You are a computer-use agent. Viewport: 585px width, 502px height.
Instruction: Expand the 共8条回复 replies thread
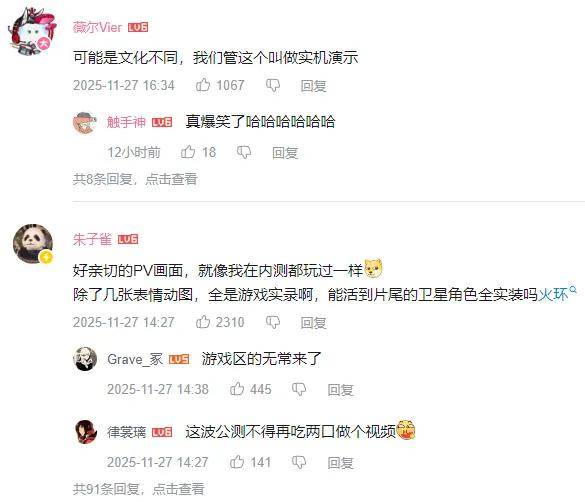(x=135, y=179)
